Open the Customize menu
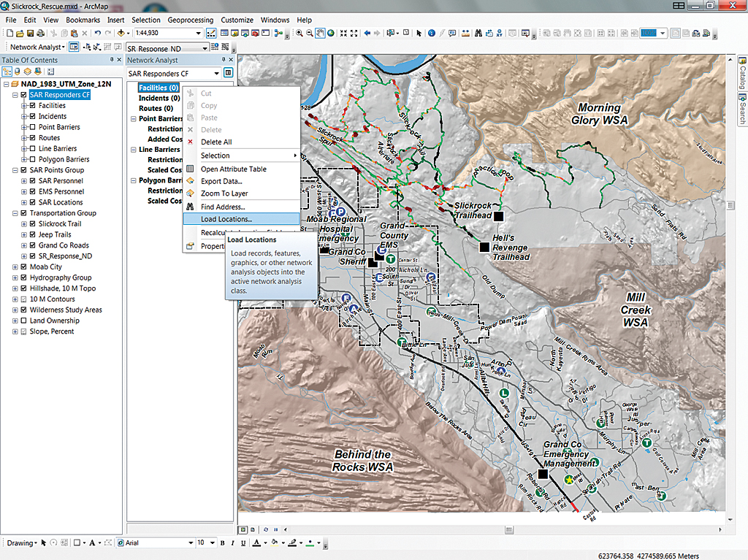The width and height of the screenshot is (748, 560). click(237, 20)
